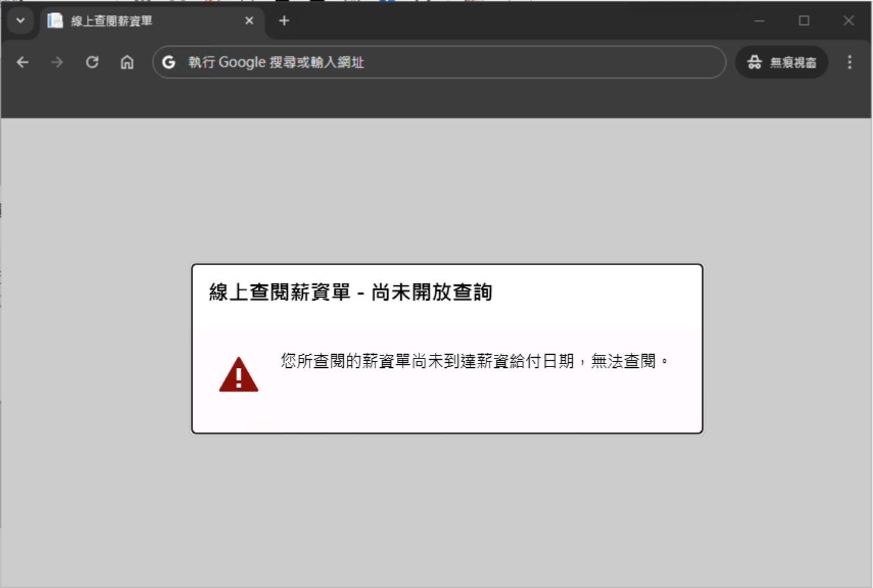Expand the tab search dropdown chevron
The image size is (873, 588).
pos(20,20)
